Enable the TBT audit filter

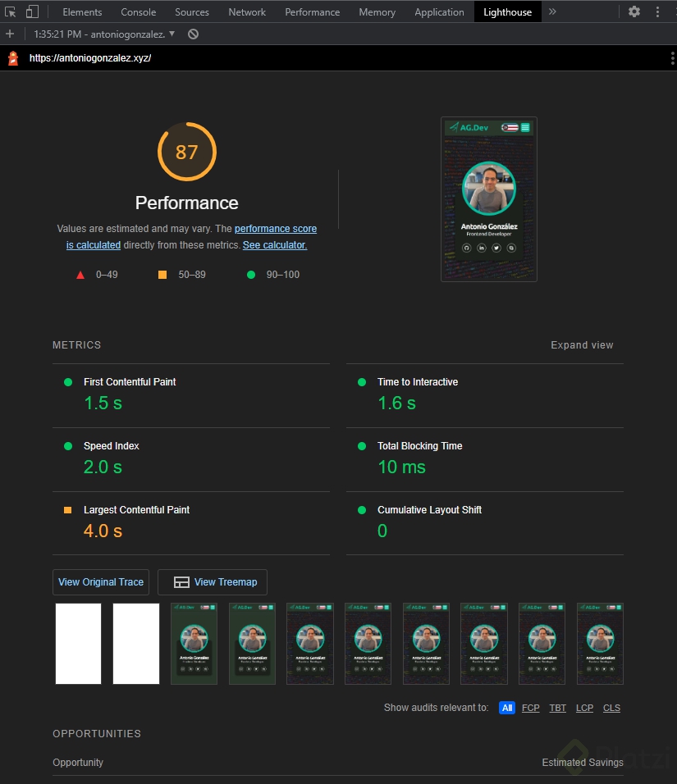pyautogui.click(x=557, y=708)
